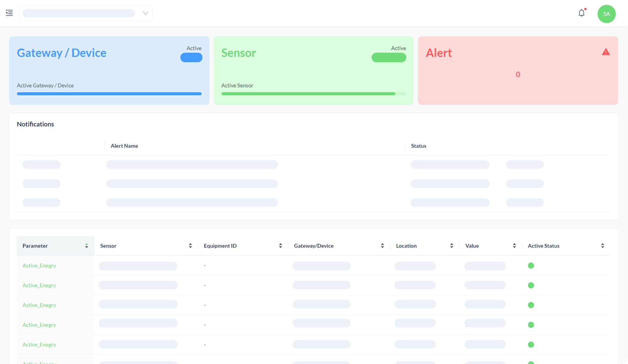
Task: Select the Status column header in Notifications
Action: 418,146
